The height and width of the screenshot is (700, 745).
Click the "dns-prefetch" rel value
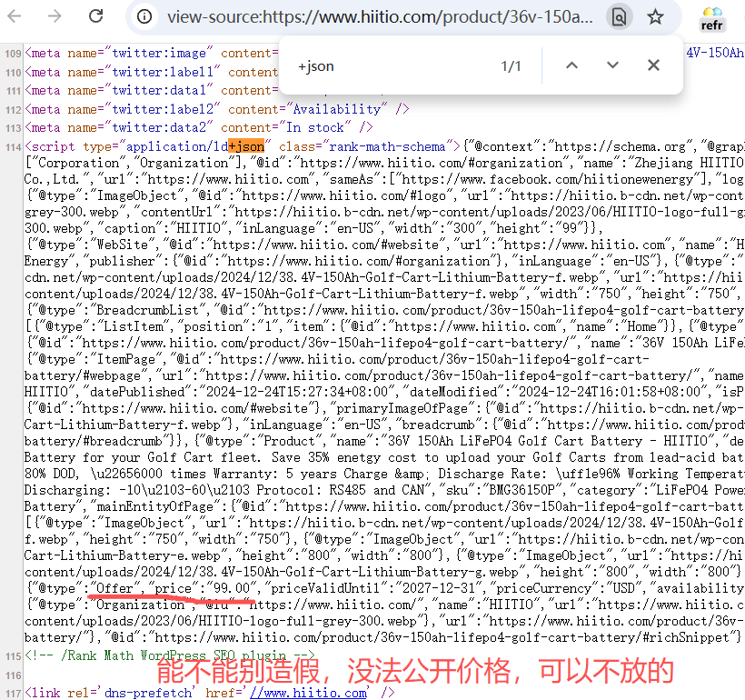[148, 693]
